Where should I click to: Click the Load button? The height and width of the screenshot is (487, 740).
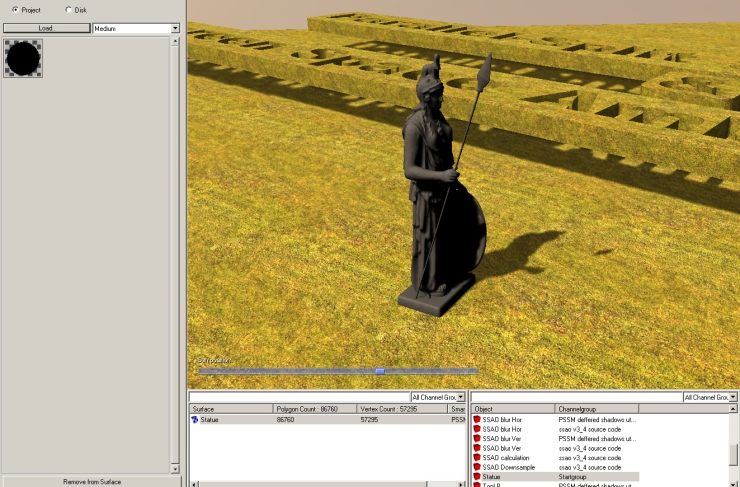point(47,28)
